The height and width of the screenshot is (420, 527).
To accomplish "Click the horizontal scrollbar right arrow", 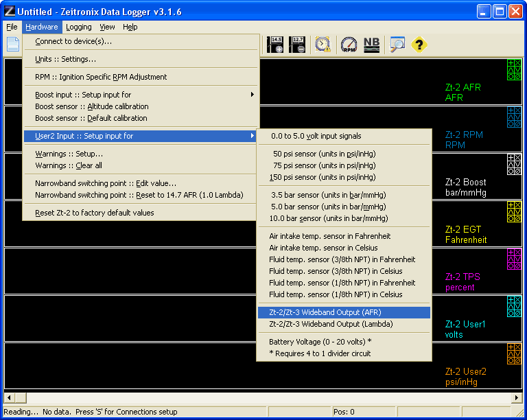I will point(517,398).
